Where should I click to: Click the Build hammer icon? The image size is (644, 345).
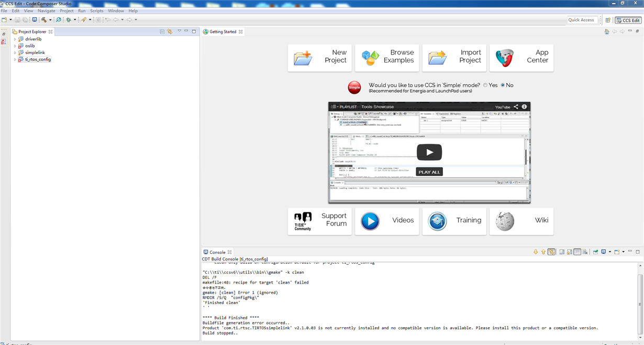click(x=44, y=20)
